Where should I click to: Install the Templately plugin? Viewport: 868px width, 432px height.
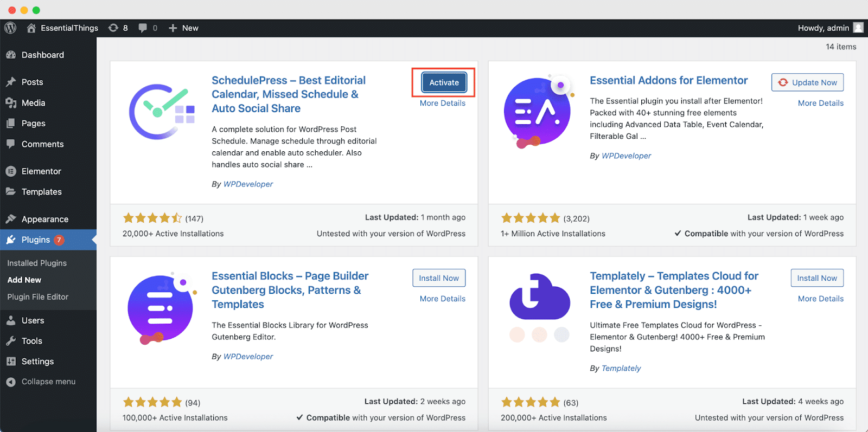point(817,278)
